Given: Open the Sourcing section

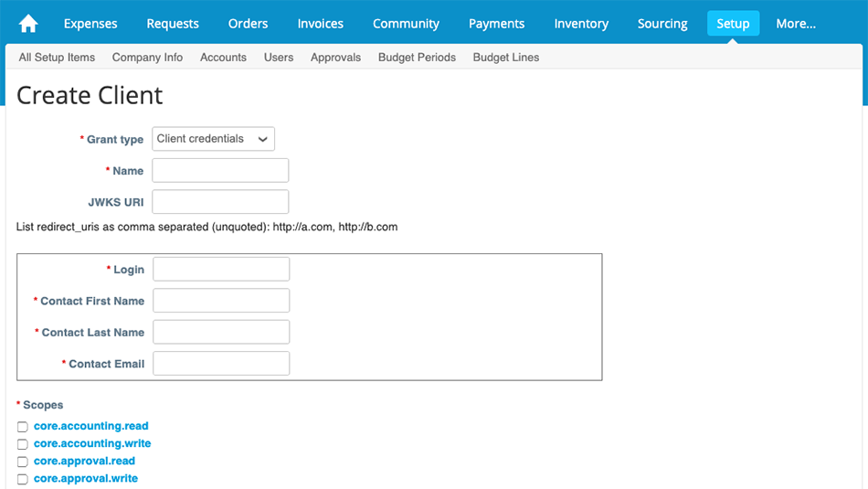Looking at the screenshot, I should 662,24.
